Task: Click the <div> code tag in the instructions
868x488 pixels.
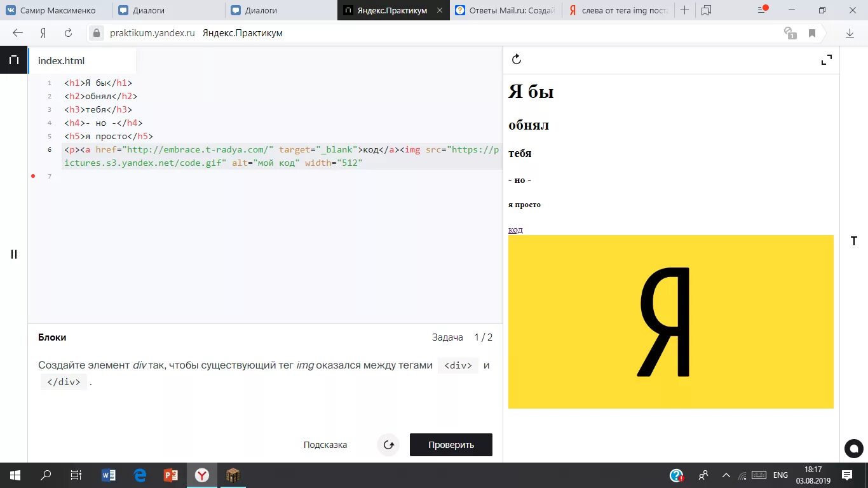Action: coord(458,365)
